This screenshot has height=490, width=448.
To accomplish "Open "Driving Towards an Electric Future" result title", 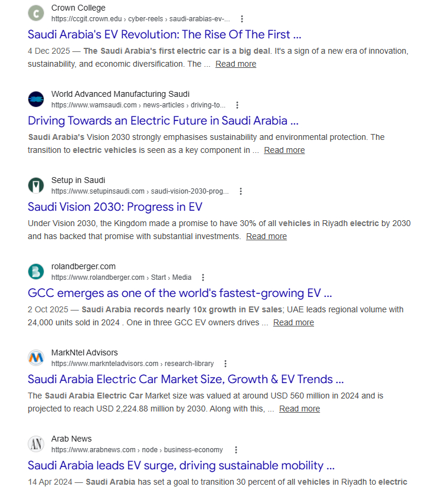I will pos(163,120).
